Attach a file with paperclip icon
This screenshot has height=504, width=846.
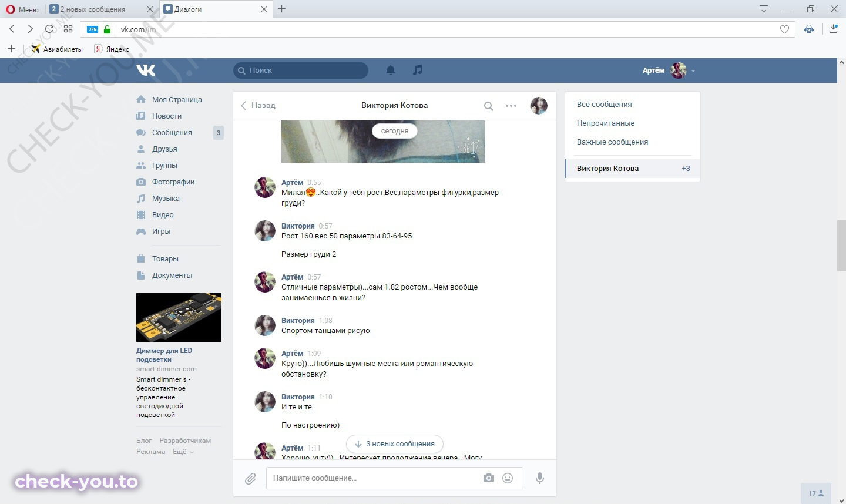point(250,479)
